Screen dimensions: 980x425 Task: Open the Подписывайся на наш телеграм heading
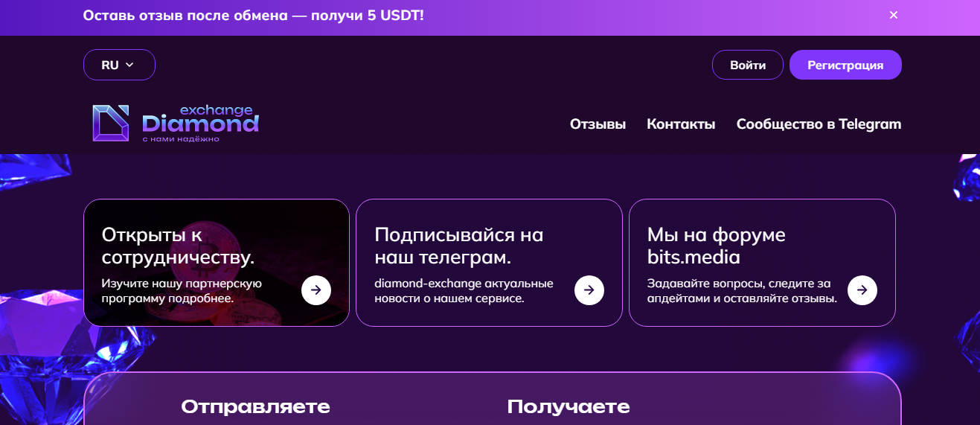pos(459,246)
